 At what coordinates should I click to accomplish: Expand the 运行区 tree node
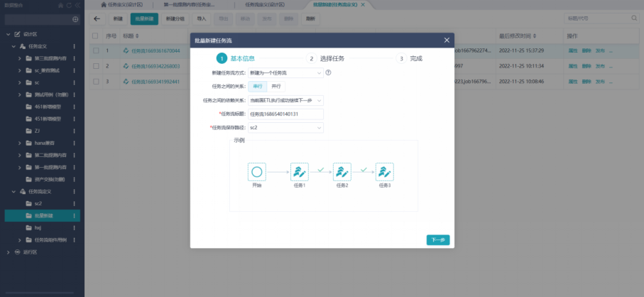point(8,252)
